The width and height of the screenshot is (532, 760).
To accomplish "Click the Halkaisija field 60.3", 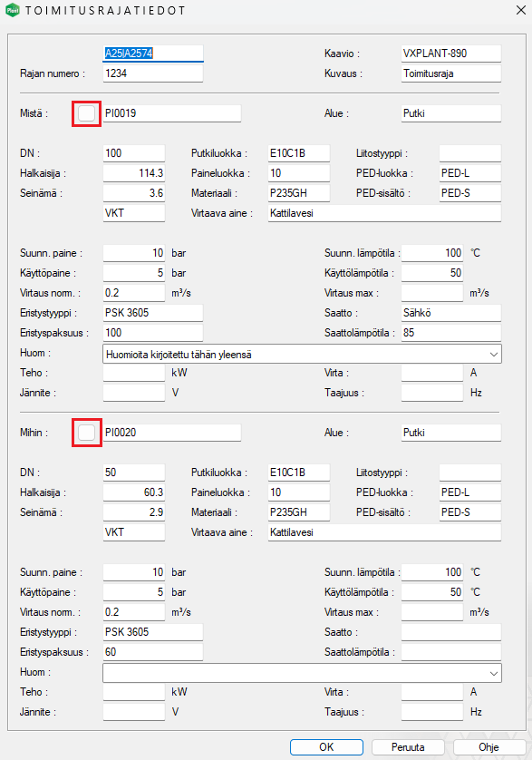I will (x=134, y=492).
